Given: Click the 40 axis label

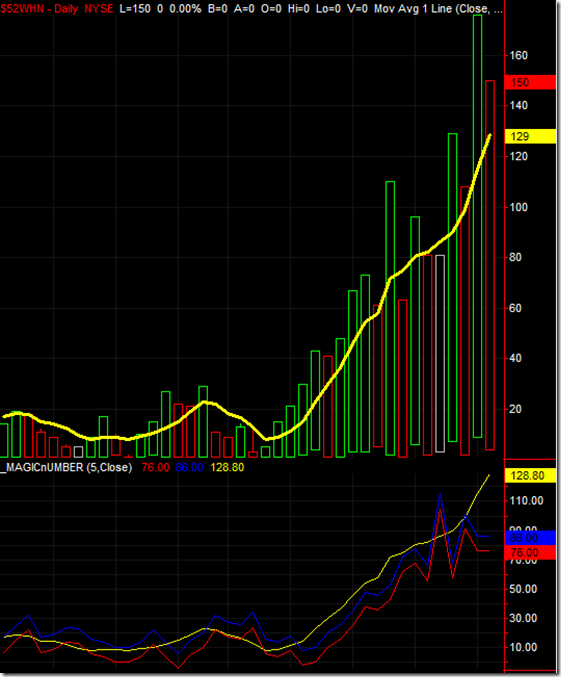Looking at the screenshot, I should tap(515, 358).
